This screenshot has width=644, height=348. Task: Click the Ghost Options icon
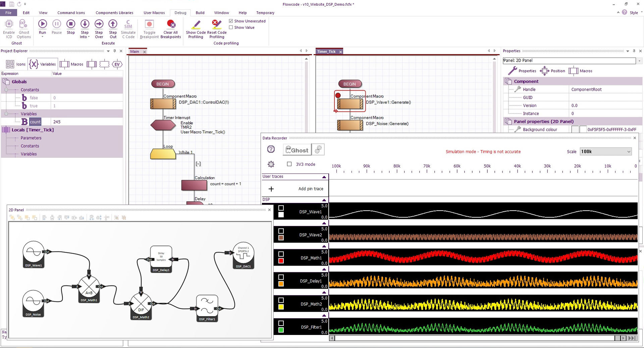(23, 24)
